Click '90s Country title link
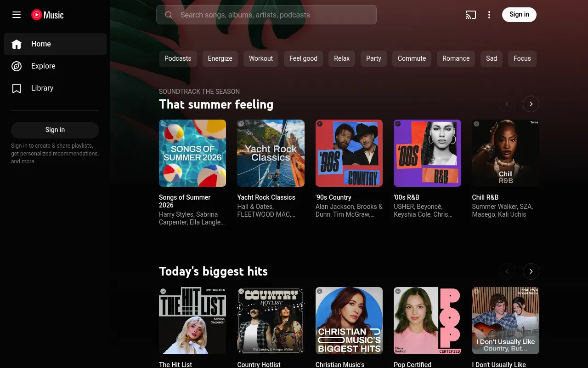The image size is (588, 368). 333,197
